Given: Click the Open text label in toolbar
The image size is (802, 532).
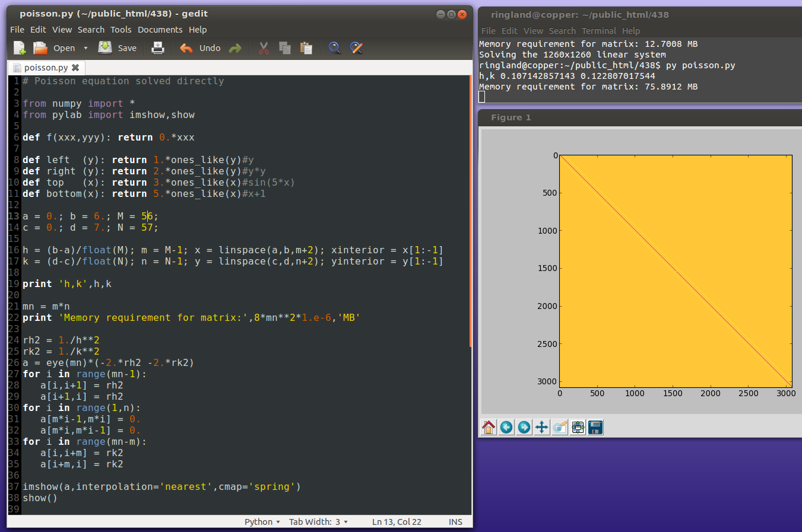Looking at the screenshot, I should click(x=64, y=48).
